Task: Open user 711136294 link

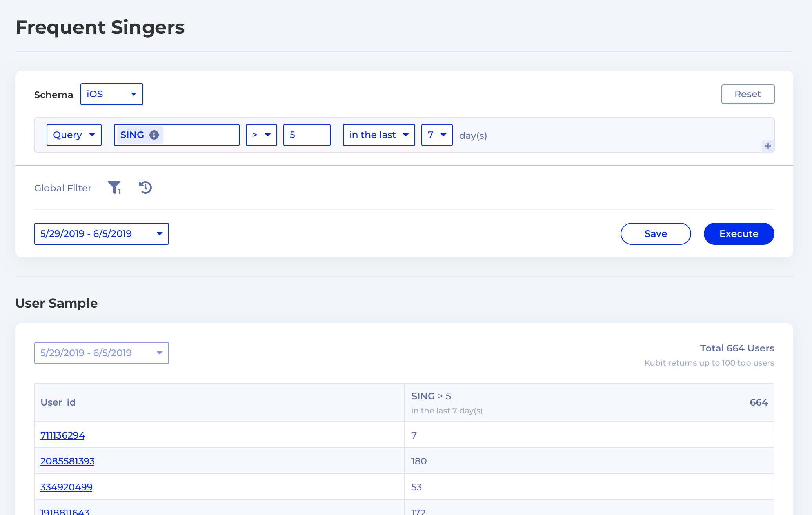Action: [63, 435]
